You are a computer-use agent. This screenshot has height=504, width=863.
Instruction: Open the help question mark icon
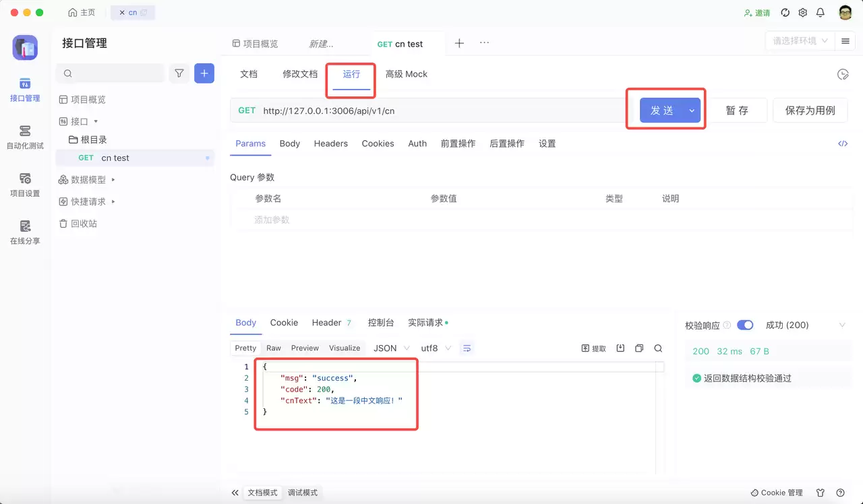840,493
